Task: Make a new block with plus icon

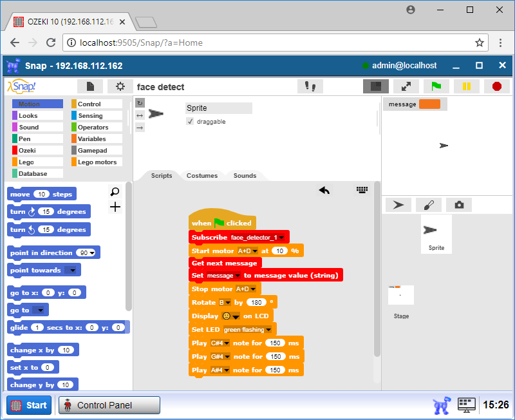Action: point(115,207)
